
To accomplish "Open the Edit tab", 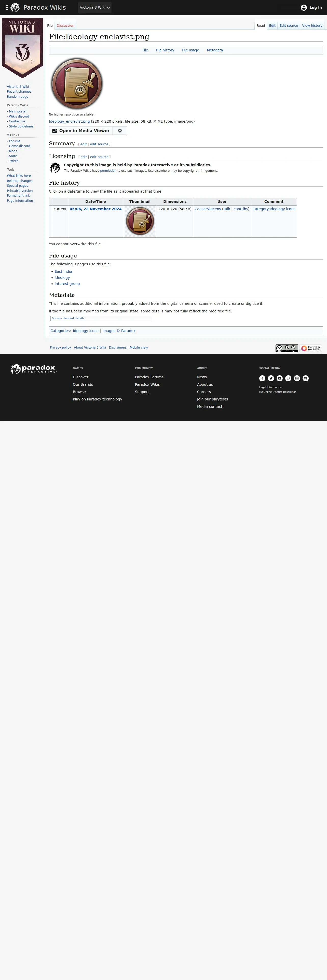I will coord(272,25).
